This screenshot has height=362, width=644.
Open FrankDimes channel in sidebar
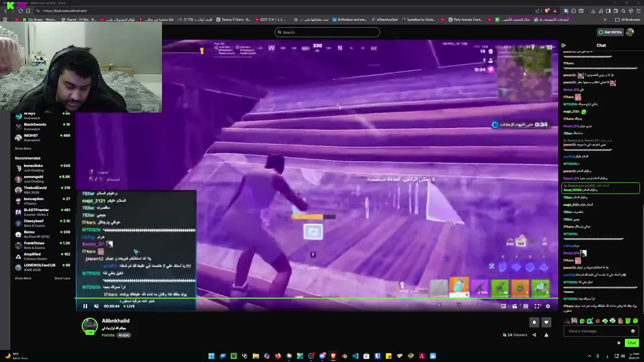coord(43,245)
